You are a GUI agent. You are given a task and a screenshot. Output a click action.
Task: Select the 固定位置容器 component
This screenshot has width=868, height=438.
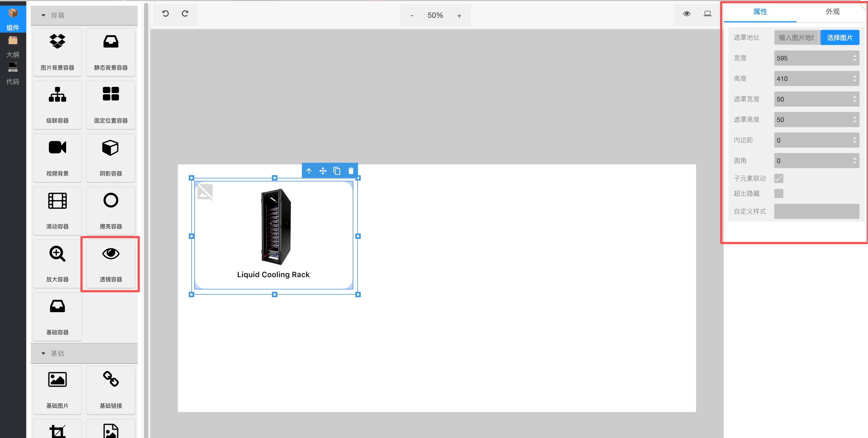(x=111, y=105)
